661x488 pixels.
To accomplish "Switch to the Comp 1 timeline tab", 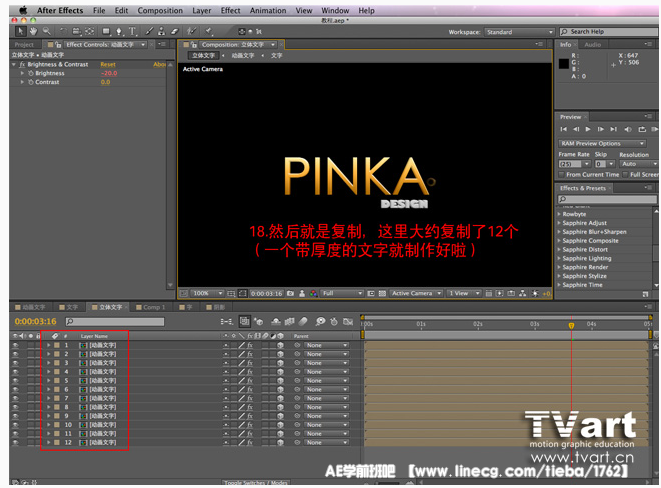I will pos(150,307).
